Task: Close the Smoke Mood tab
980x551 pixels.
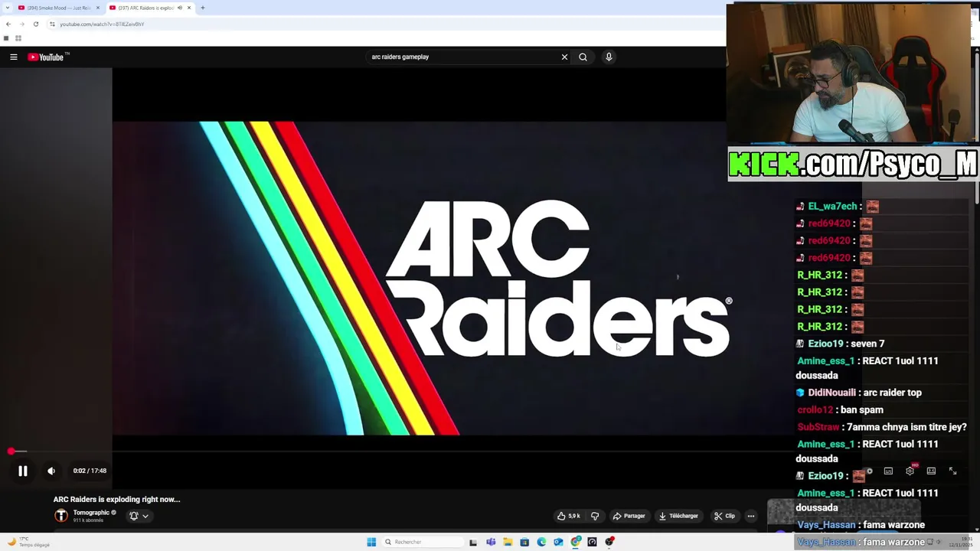Action: (x=98, y=8)
